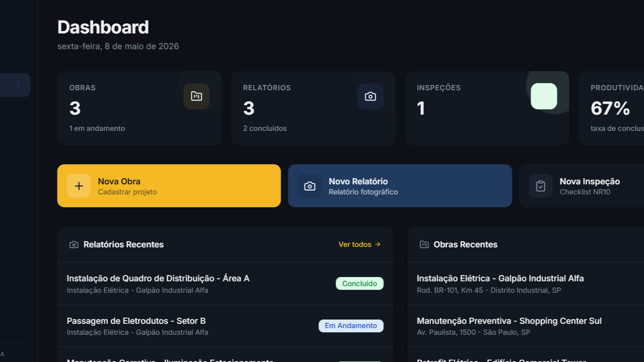The image size is (644, 362).
Task: Click the camera icon on Novo Relatório
Action: [309, 186]
